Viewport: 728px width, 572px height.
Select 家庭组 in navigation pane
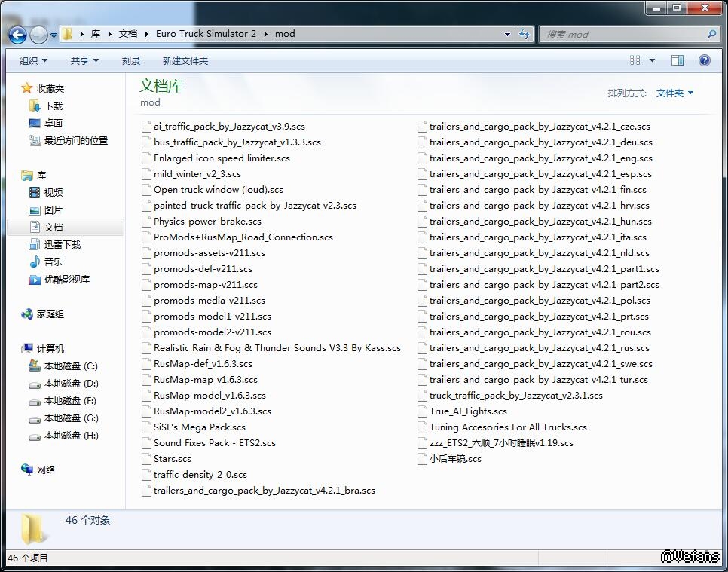coord(50,314)
